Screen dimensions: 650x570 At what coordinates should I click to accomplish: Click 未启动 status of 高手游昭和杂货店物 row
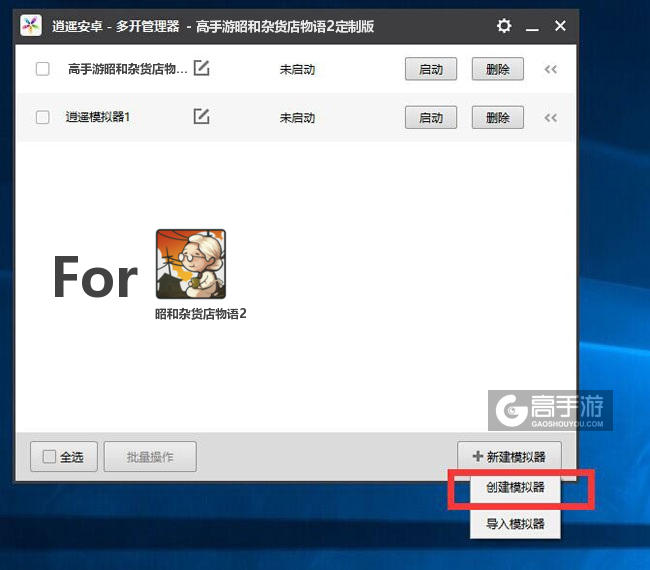[297, 70]
